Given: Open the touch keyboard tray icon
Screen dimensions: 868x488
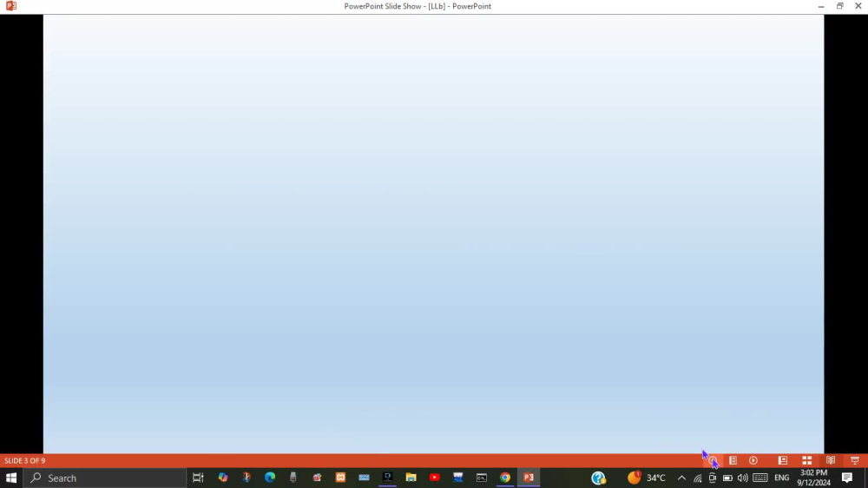Looking at the screenshot, I should click(760, 478).
